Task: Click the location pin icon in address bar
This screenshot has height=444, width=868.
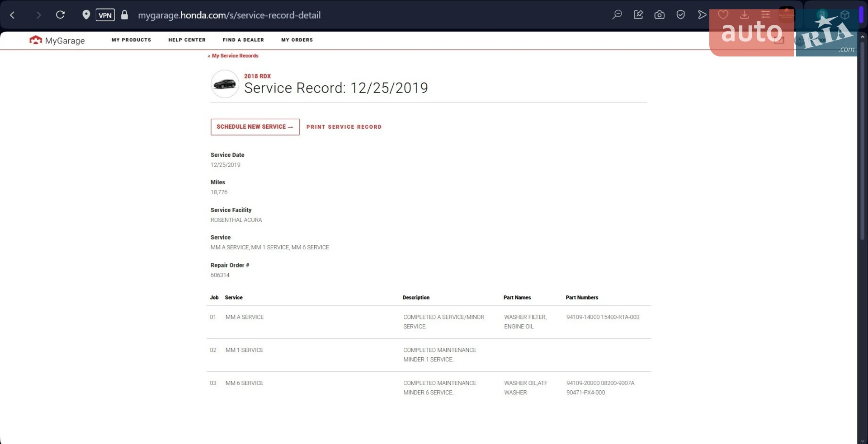Action: (86, 15)
